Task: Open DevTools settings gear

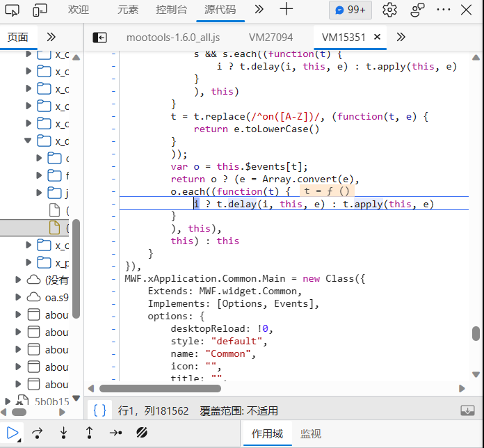Action: point(389,10)
